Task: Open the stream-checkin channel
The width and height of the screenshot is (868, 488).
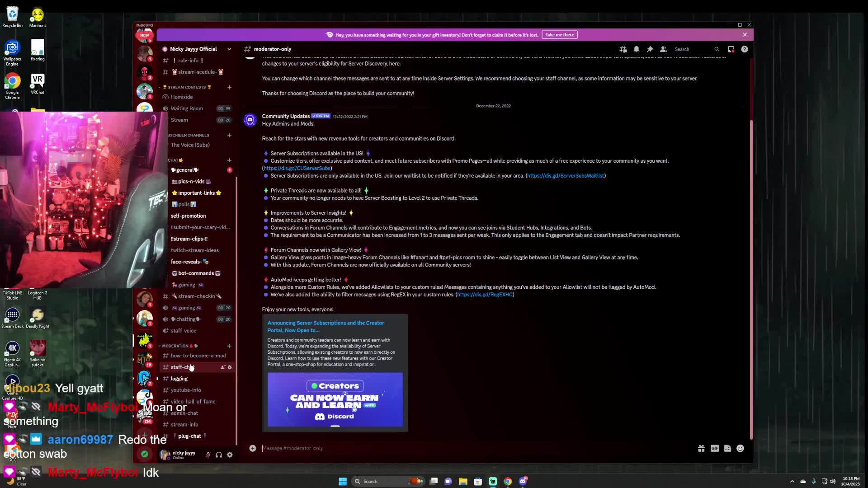Action: pyautogui.click(x=197, y=296)
